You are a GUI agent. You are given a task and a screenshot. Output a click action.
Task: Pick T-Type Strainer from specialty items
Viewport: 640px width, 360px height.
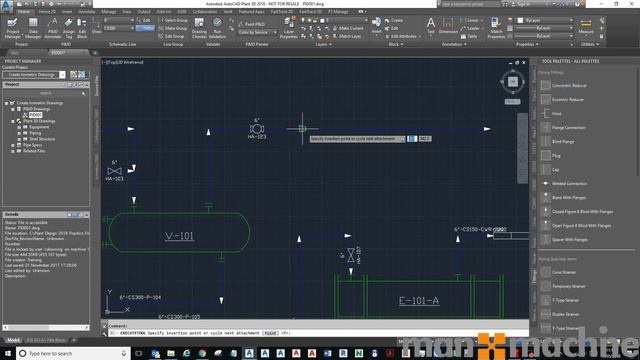point(560,300)
